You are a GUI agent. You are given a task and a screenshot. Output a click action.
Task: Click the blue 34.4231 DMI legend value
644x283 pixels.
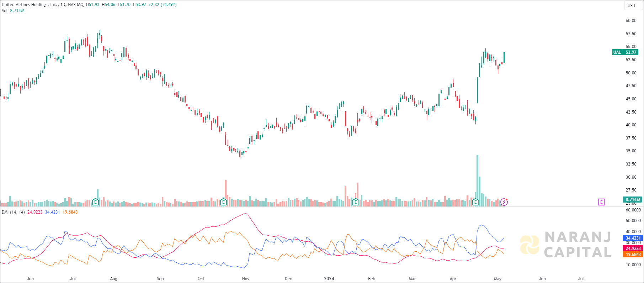[52, 212]
